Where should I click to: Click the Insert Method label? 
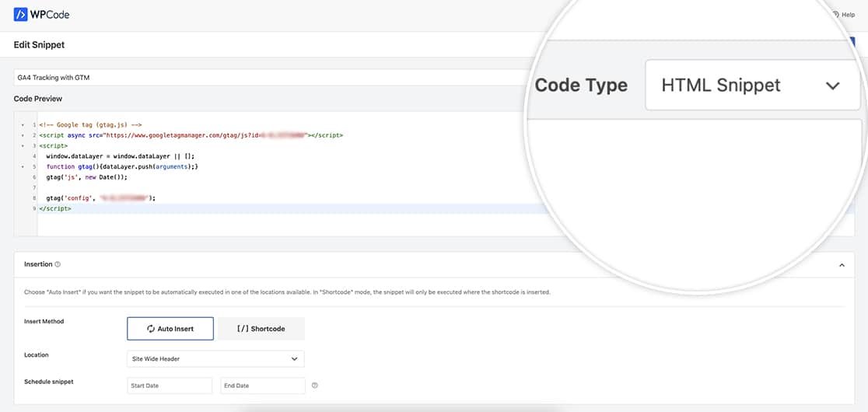pyautogui.click(x=44, y=321)
